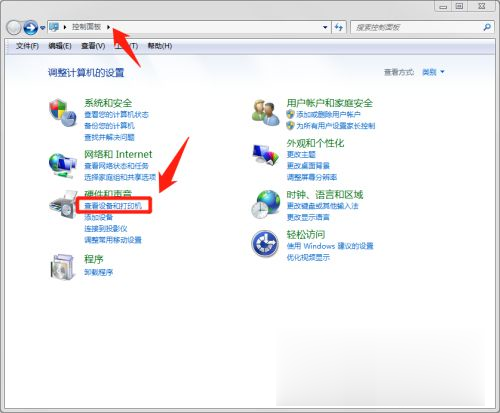Open the 查看(V) menu

coord(93,46)
